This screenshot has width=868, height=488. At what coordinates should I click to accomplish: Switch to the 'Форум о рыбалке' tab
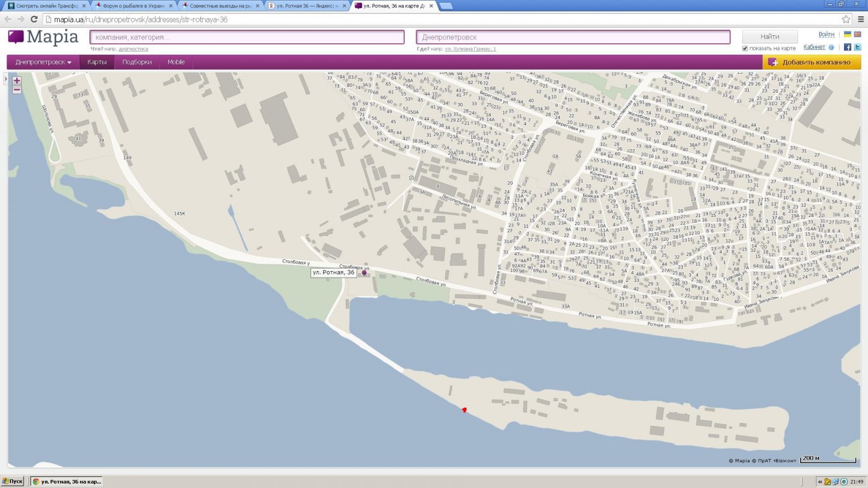[x=133, y=6]
